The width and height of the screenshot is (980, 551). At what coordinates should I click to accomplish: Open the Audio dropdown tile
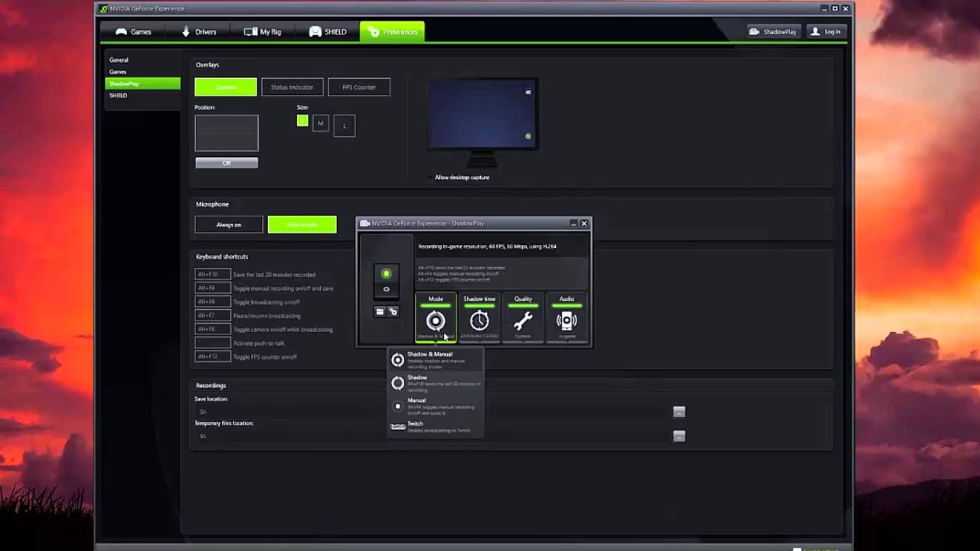[x=567, y=317]
